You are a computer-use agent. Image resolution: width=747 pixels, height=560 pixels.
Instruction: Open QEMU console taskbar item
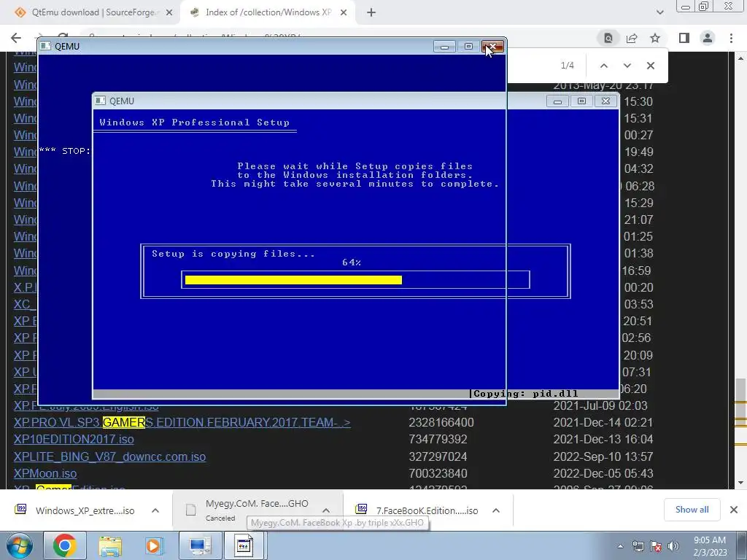tap(244, 545)
